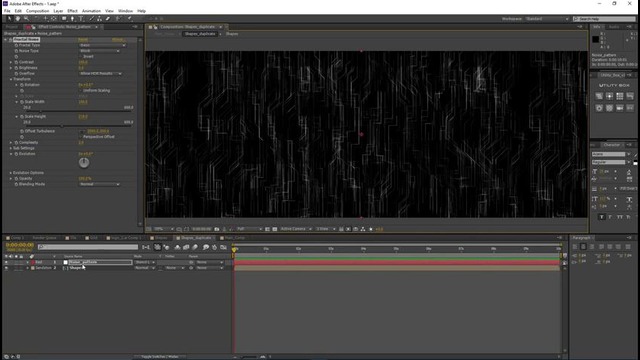The image size is (640, 360).
Task: Open the Fractal Type dropdown
Action: [102, 45]
